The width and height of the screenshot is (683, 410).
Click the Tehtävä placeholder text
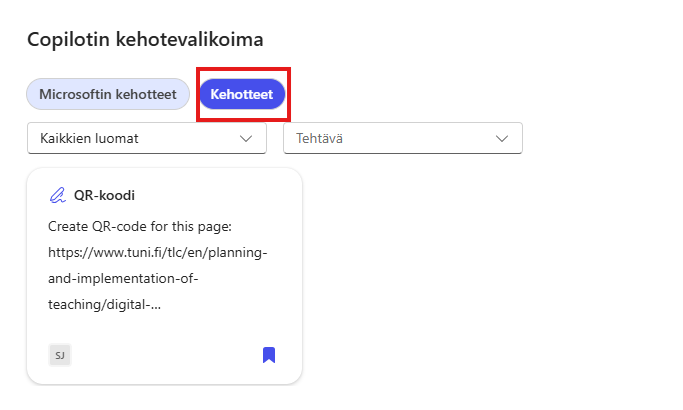pos(320,138)
